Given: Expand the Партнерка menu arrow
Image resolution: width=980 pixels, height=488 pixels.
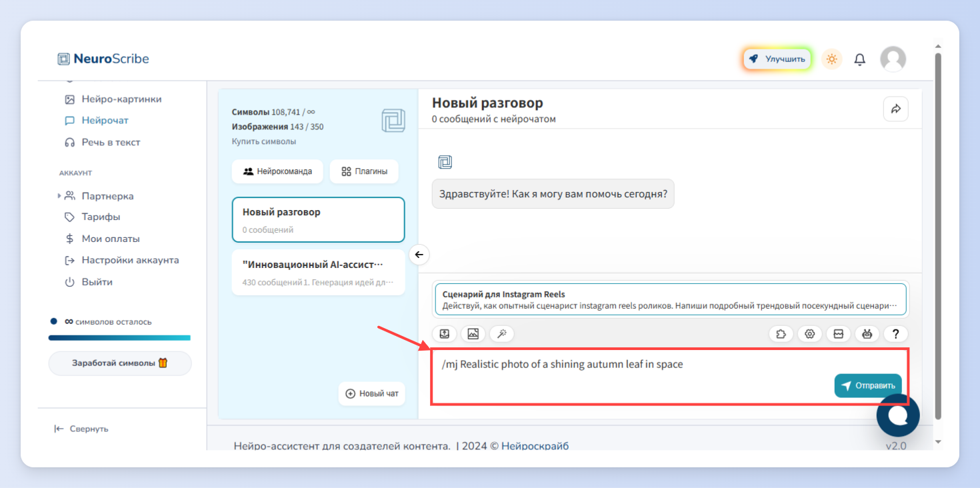Looking at the screenshot, I should coord(59,196).
